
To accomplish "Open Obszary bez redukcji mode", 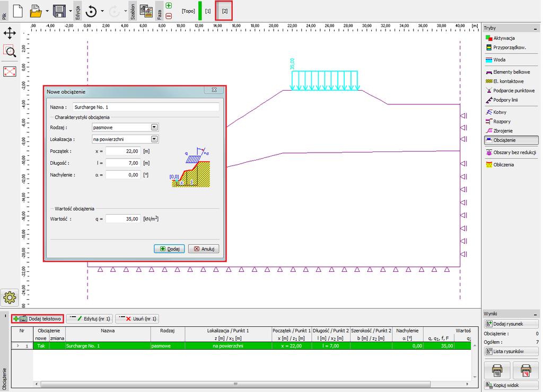I will 511,152.
